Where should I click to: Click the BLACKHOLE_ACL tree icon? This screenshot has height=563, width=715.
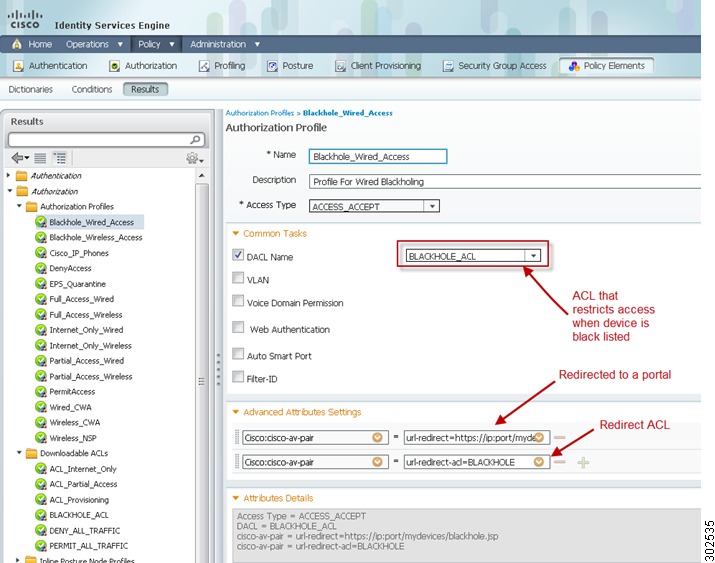click(x=41, y=515)
